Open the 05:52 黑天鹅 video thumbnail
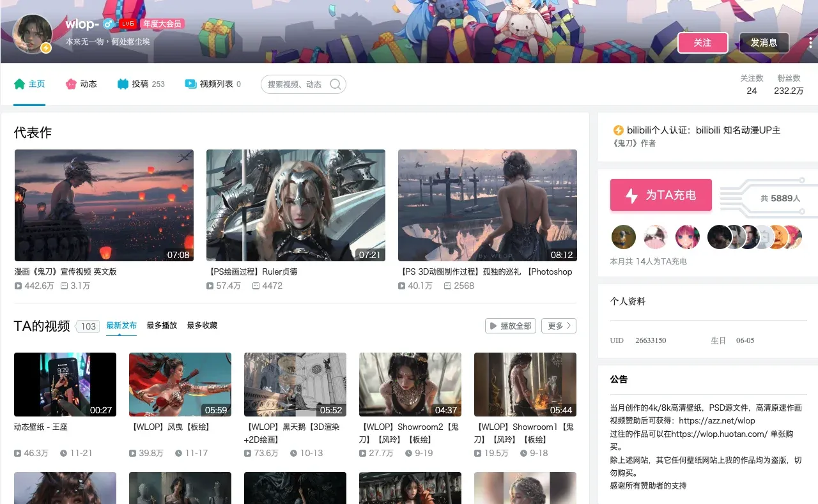 click(295, 385)
